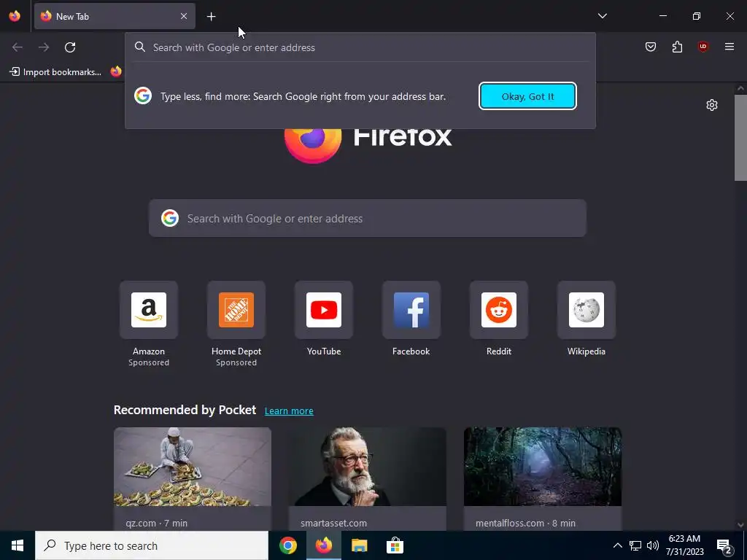Click the network tray icon
Image resolution: width=747 pixels, height=560 pixels.
click(635, 545)
